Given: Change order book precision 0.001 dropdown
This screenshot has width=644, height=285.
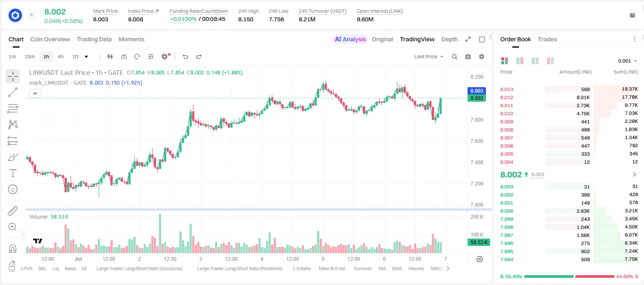Looking at the screenshot, I should 627,61.
